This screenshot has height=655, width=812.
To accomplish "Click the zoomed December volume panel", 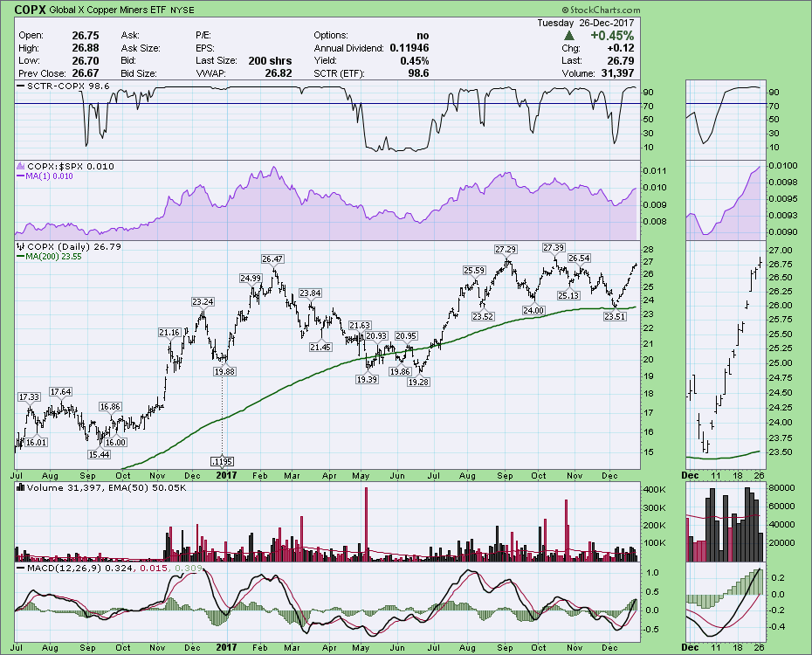I will coord(725,522).
